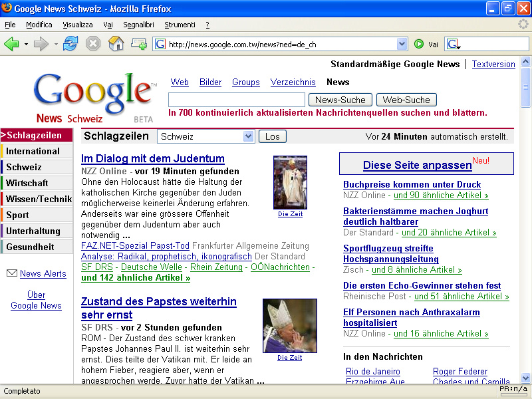Screen dimensions: 532x399
Task: Click the page scrollbar down arrow
Action: point(525,378)
